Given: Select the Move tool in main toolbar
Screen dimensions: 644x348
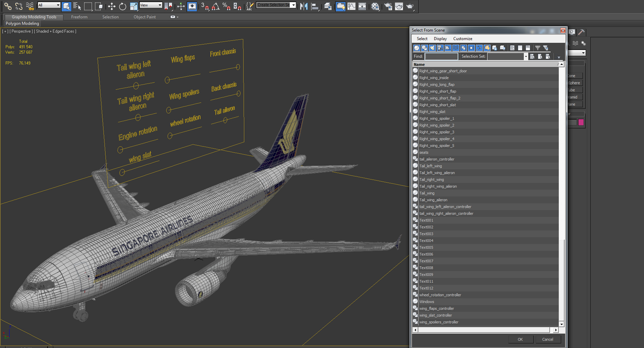Looking at the screenshot, I should (x=111, y=6).
